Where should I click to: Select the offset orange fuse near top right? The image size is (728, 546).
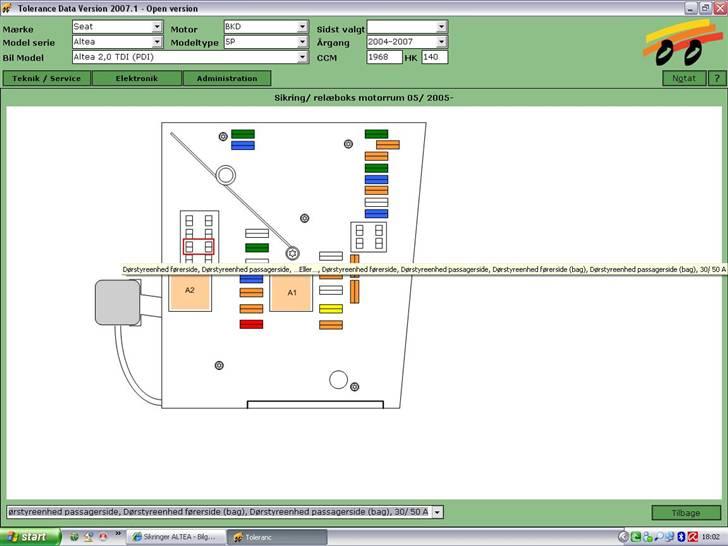click(388, 145)
